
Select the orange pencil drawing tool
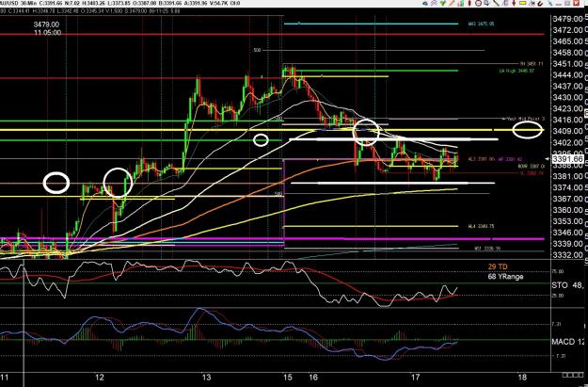tap(452, 3)
